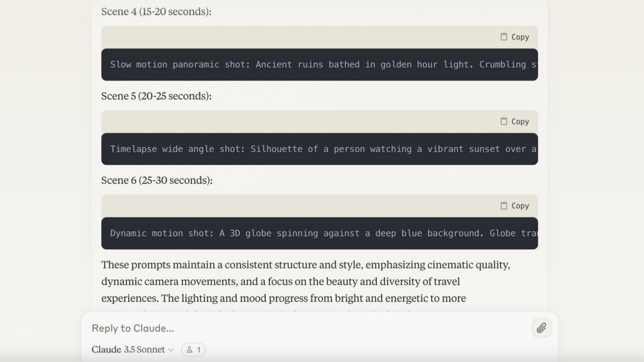This screenshot has height=362, width=644.
Task: Open the Claude 3.5 Sonnet model dropdown
Action: pos(133,350)
